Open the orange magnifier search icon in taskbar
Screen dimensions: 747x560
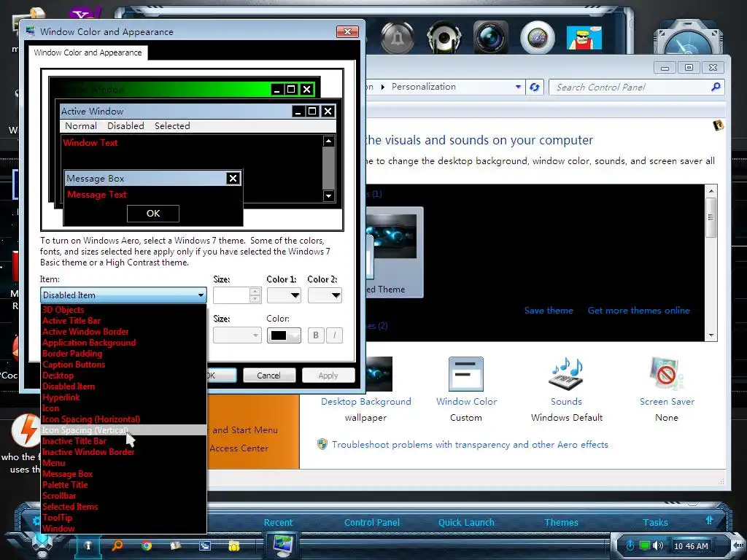(x=117, y=545)
